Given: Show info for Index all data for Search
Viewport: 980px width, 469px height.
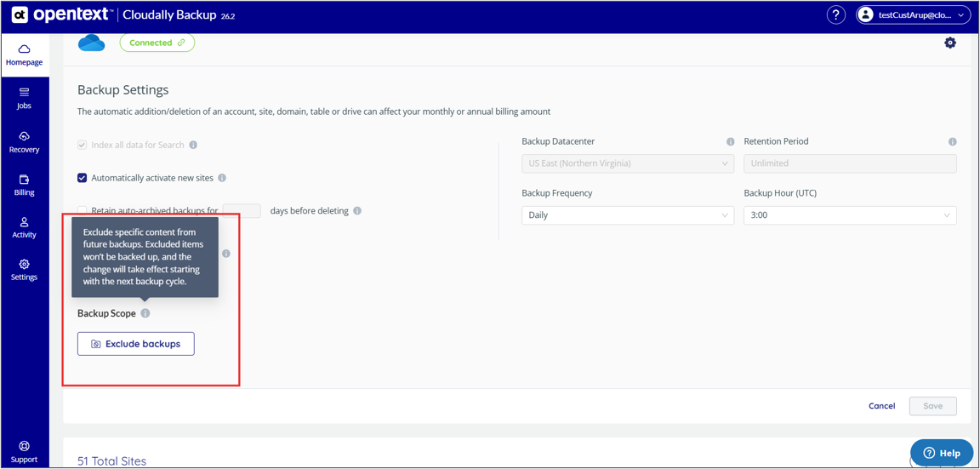Looking at the screenshot, I should (193, 145).
